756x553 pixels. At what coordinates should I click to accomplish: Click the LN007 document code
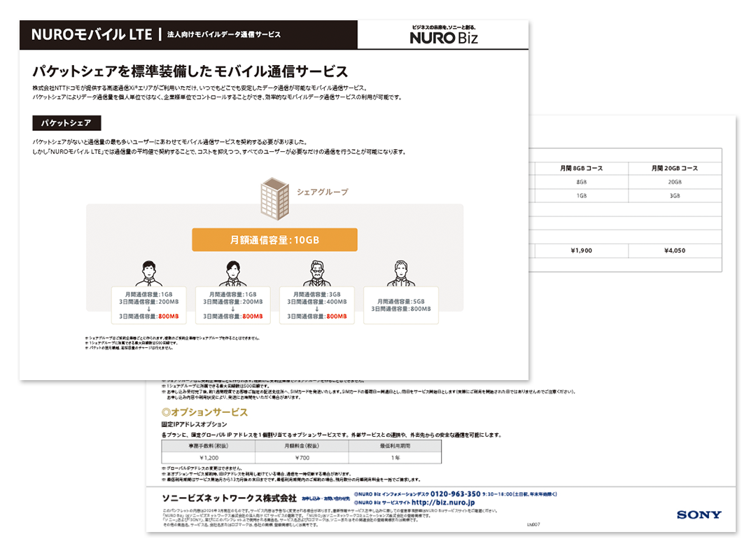[x=533, y=524]
